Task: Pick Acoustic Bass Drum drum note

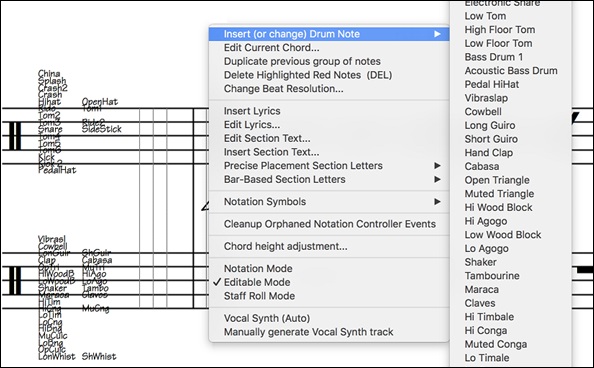Action: coord(511,71)
